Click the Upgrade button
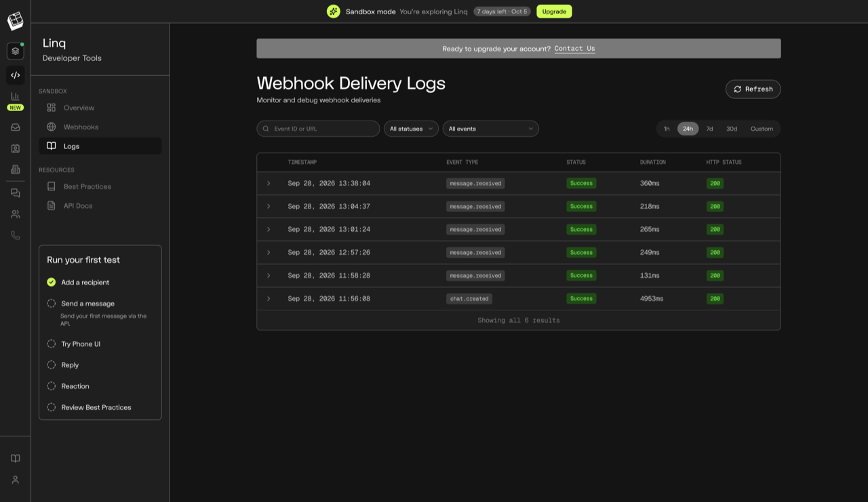The width and height of the screenshot is (868, 502). pos(554,12)
